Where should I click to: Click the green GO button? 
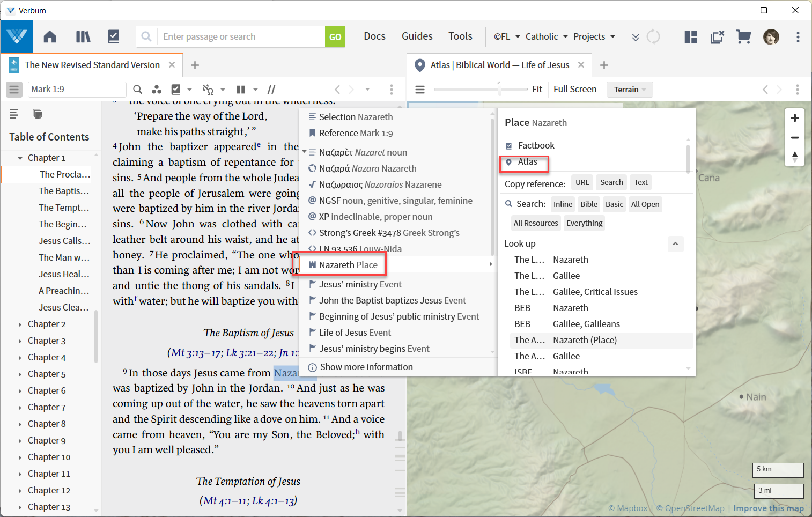click(x=335, y=36)
